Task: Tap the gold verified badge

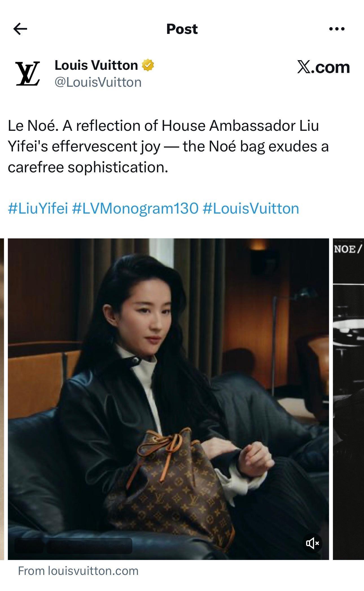Action: coord(148,65)
